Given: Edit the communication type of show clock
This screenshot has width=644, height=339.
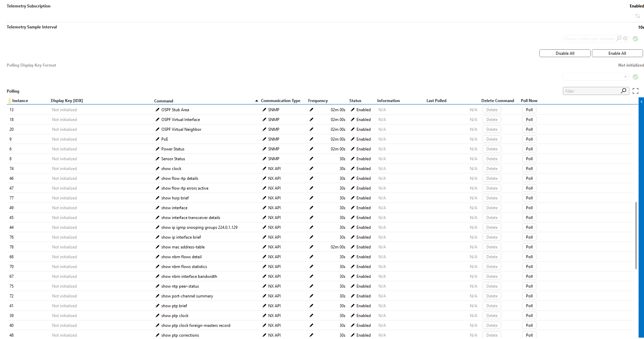Looking at the screenshot, I should click(264, 169).
